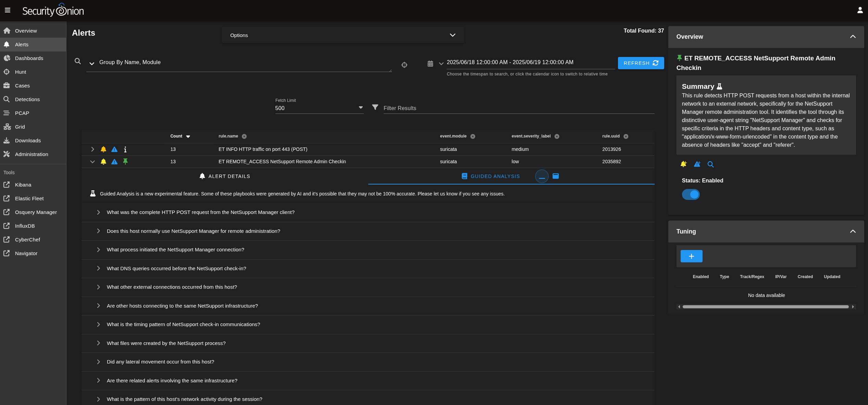
Task: Escalate the NetSupport Remote Admin alert (triangle)
Action: tap(114, 162)
